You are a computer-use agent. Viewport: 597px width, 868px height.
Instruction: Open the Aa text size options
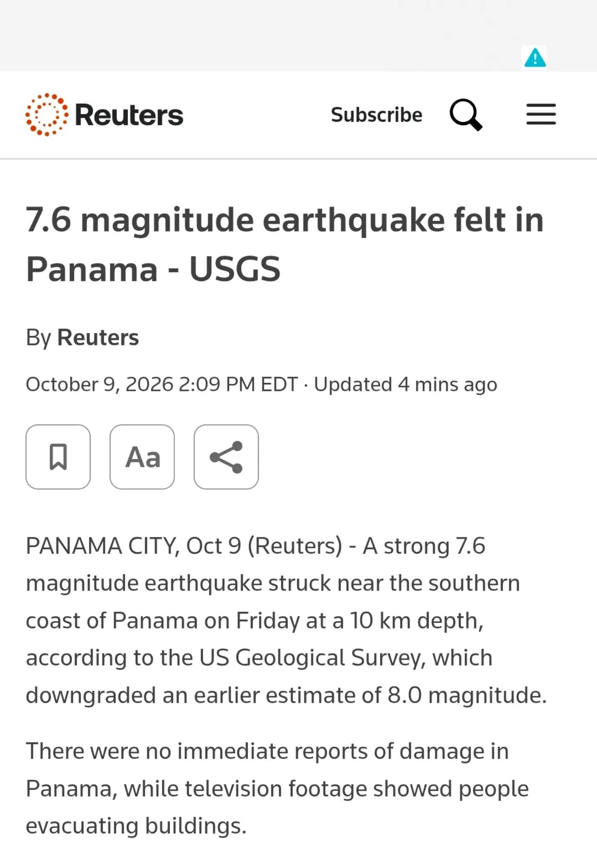click(142, 457)
